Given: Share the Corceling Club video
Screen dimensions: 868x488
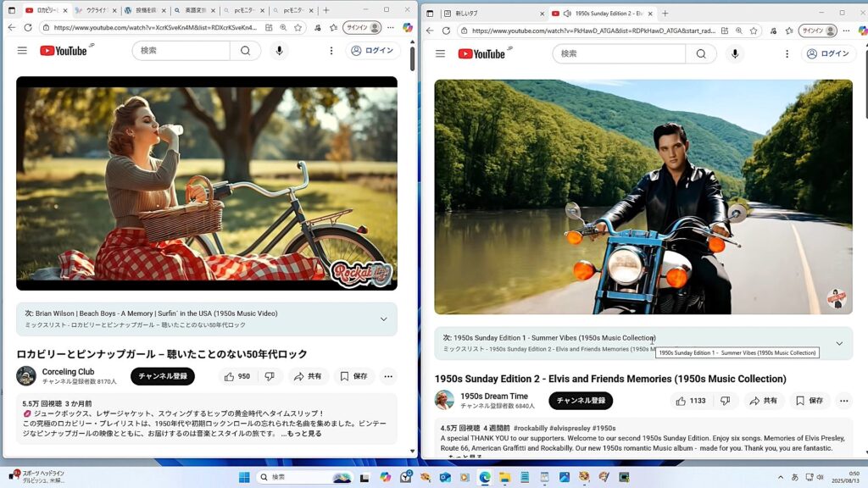Looking at the screenshot, I should click(x=307, y=376).
